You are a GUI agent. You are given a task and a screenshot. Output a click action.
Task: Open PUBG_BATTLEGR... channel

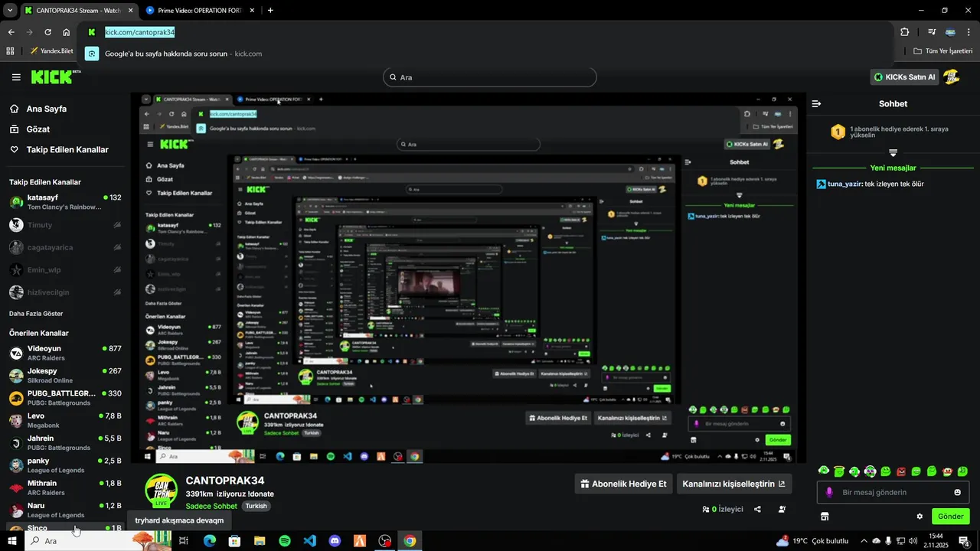[65, 398]
